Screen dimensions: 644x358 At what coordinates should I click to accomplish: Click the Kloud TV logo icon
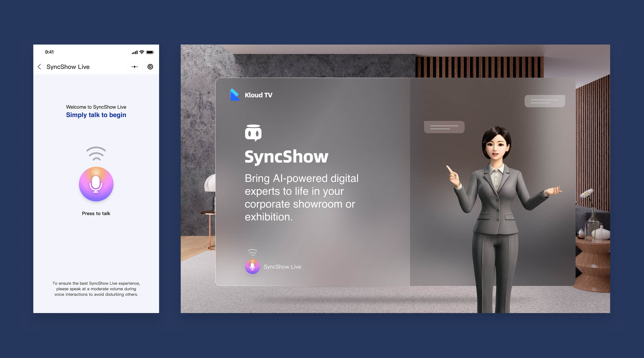click(235, 95)
